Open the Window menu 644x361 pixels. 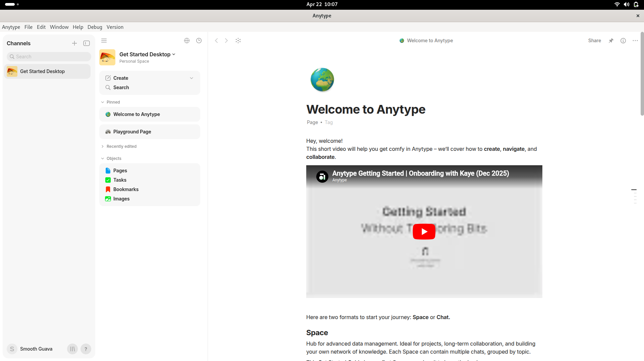(x=59, y=27)
